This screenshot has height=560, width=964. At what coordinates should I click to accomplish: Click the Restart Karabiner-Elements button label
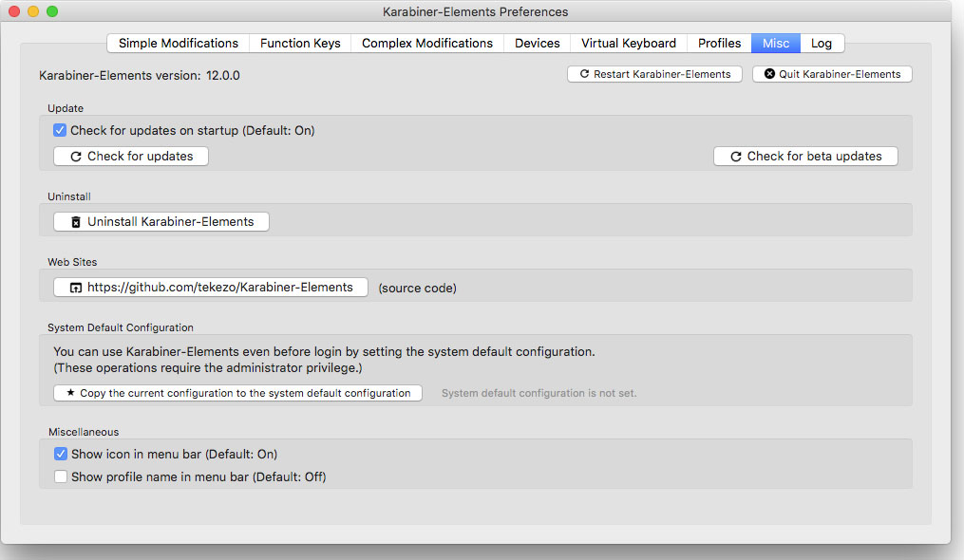662,74
